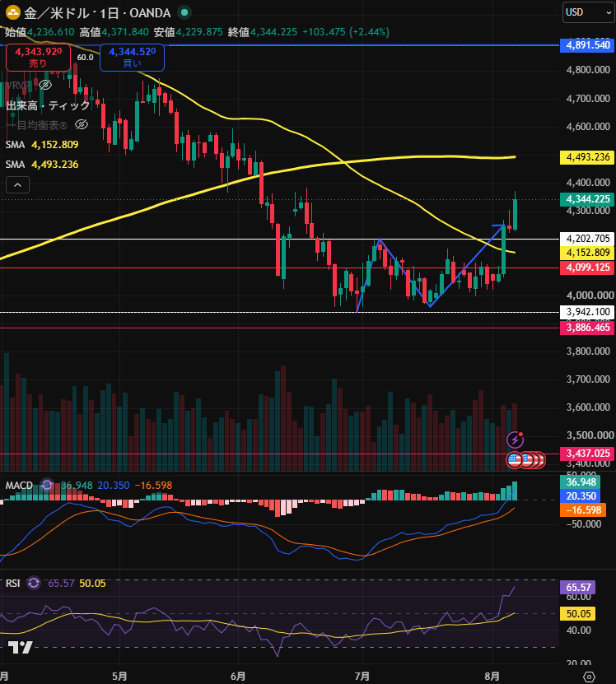Click the 60.0 spread value

85,57
